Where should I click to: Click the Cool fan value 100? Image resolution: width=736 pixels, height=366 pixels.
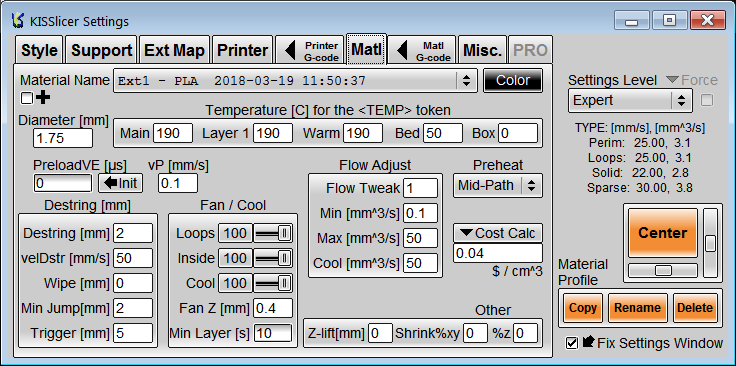click(x=235, y=283)
